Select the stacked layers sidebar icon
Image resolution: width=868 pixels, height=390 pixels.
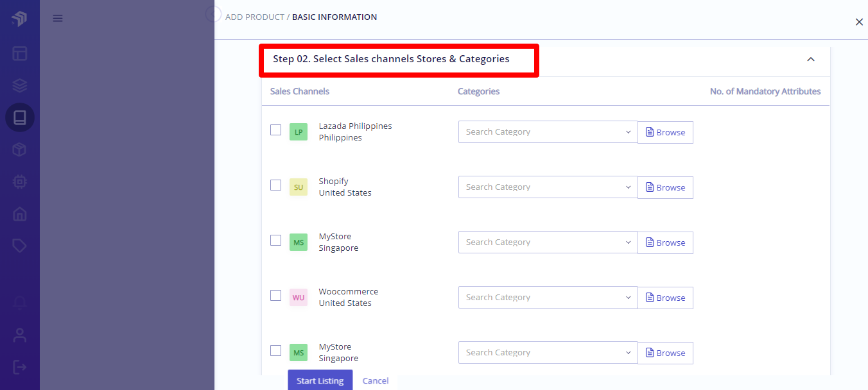click(19, 85)
